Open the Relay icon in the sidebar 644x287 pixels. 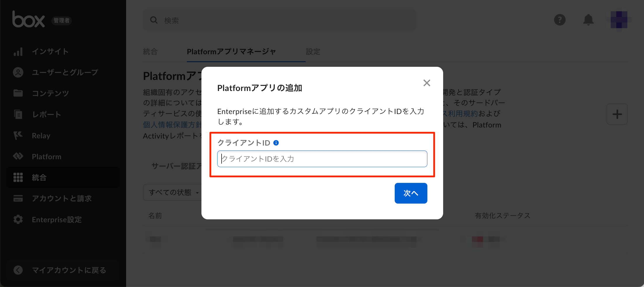pos(18,135)
